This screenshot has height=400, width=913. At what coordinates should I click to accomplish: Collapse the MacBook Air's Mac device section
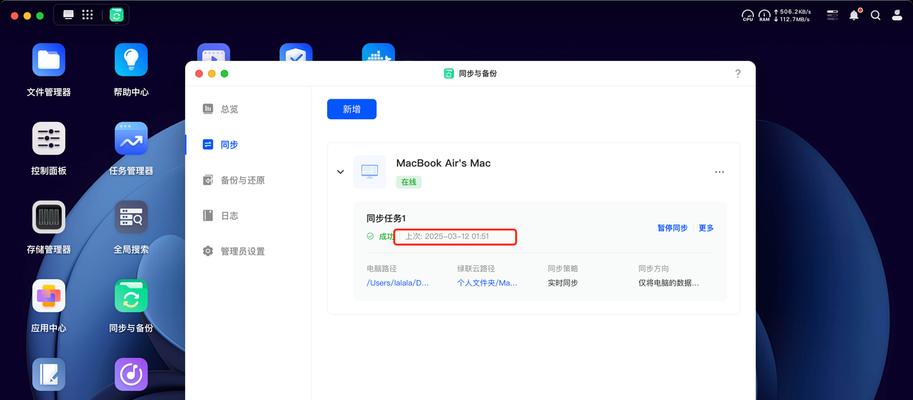click(x=341, y=172)
